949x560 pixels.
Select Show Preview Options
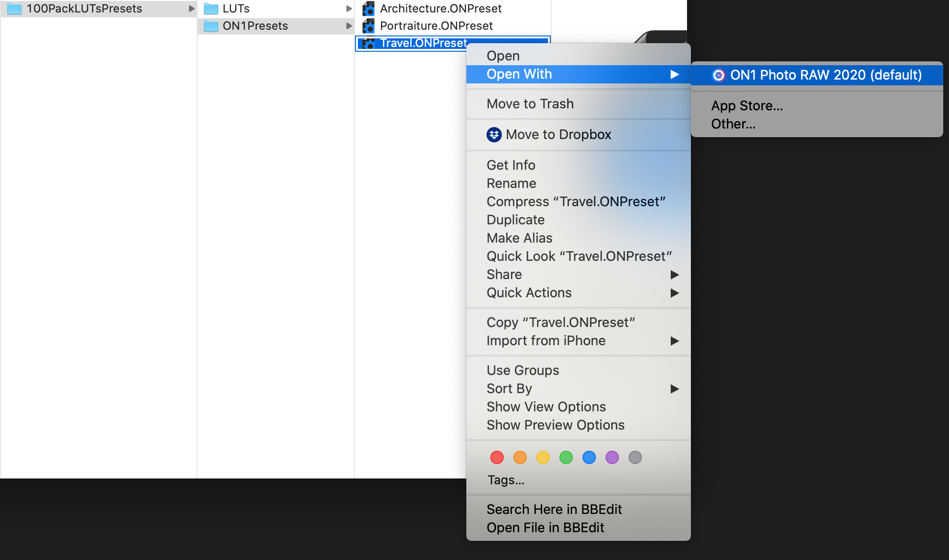coord(579,425)
